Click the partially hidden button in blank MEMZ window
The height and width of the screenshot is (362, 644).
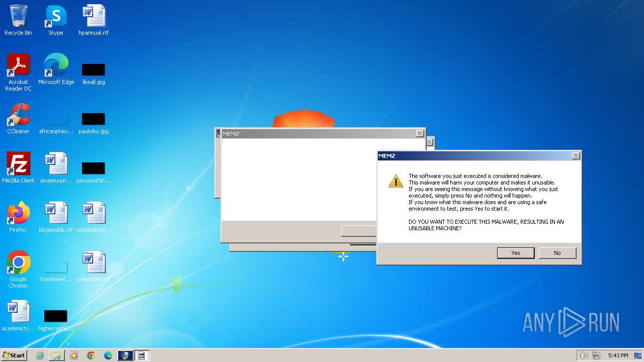pos(359,231)
